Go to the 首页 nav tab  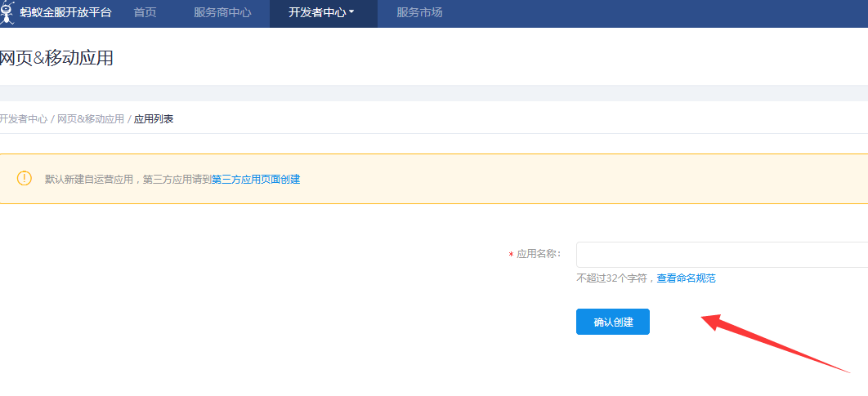click(145, 13)
